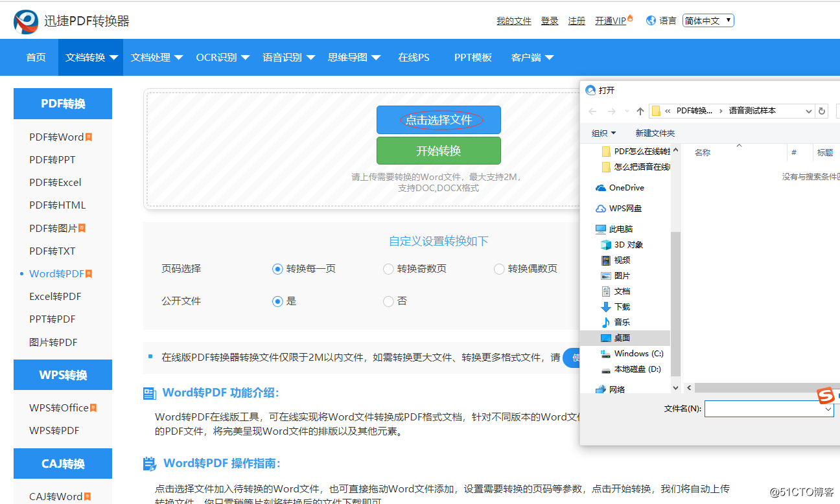Select 网络 in dialog tree
840x504 pixels.
pos(610,389)
